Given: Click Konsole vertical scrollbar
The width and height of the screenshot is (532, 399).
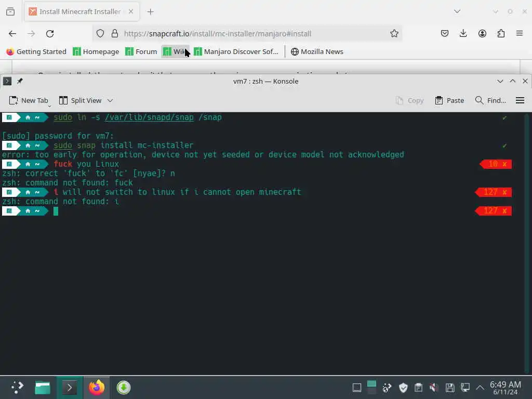Looking at the screenshot, I should click(x=527, y=243).
